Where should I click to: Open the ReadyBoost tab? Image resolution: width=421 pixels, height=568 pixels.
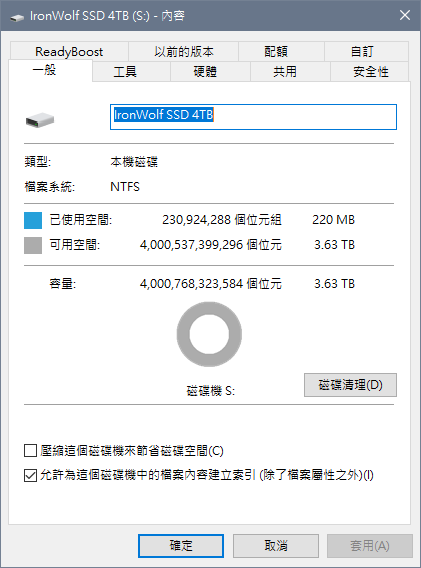[69, 51]
